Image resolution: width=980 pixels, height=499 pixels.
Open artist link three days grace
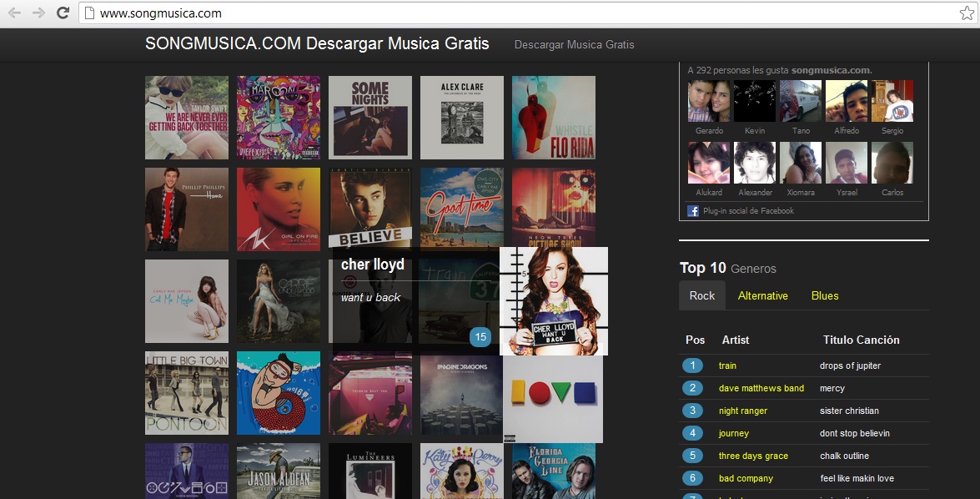[x=753, y=456]
